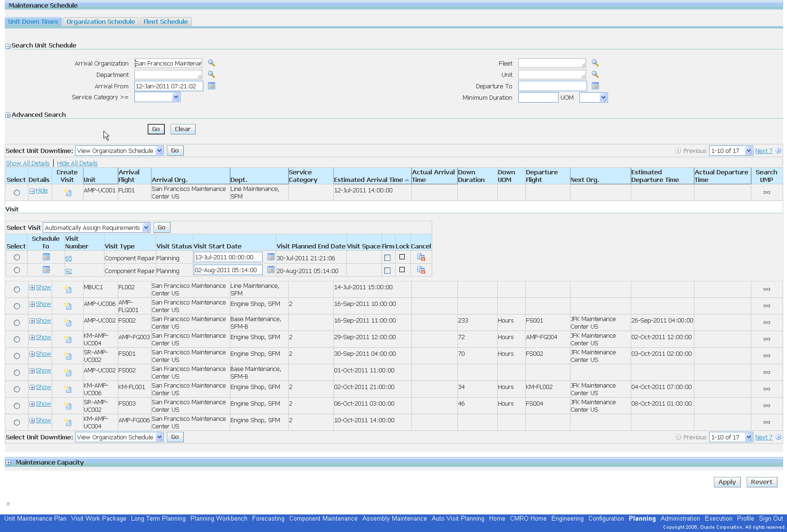
Task: Open Search UMP glasses for MBUC1 row
Action: click(x=767, y=289)
